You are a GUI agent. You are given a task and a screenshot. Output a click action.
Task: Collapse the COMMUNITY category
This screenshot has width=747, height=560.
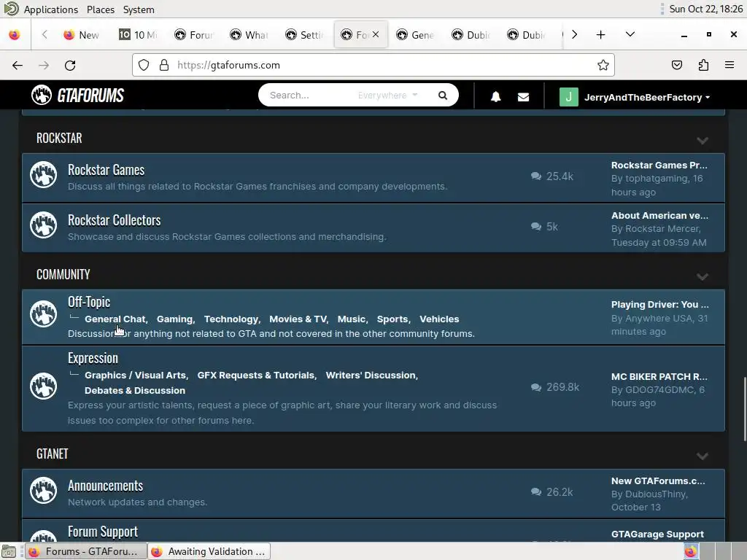click(703, 276)
